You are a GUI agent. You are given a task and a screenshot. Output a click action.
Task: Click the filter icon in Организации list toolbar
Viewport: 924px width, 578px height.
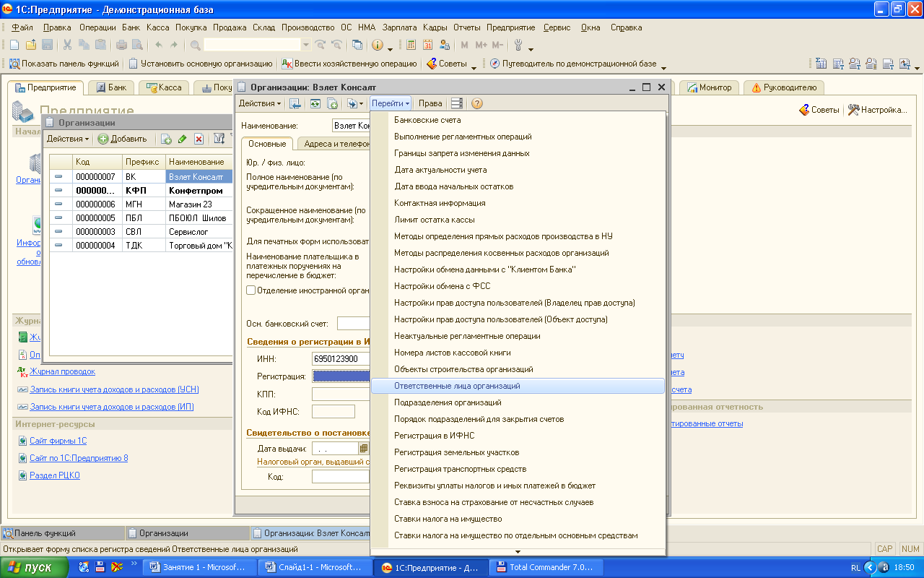[x=219, y=139]
